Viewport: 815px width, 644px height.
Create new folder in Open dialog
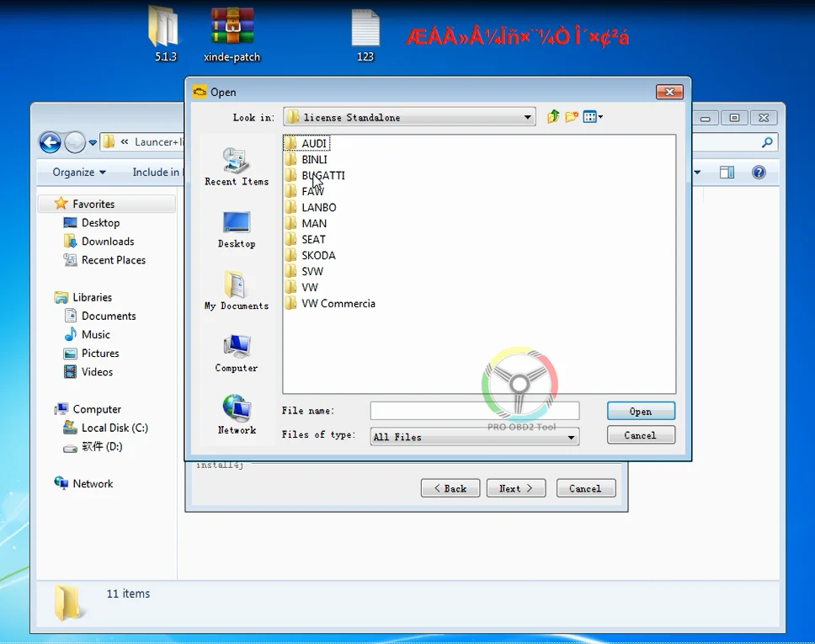pyautogui.click(x=571, y=117)
